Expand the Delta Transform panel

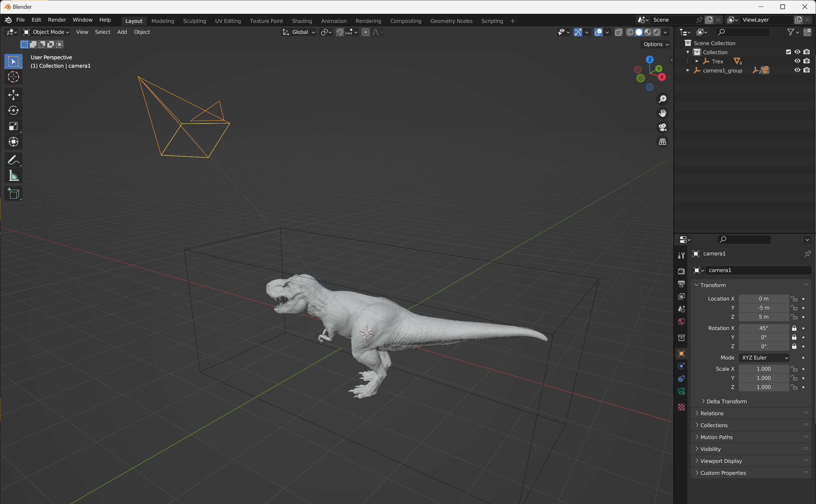(727, 401)
